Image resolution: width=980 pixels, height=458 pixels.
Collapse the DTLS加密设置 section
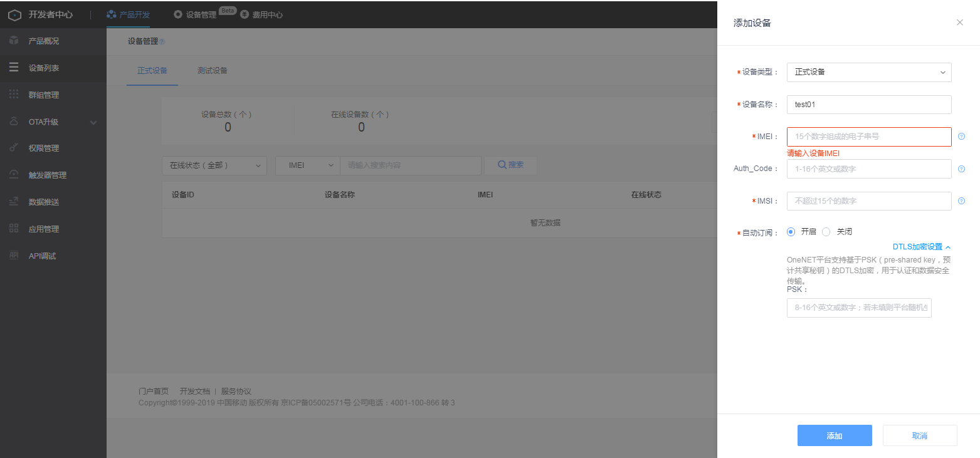coord(922,247)
